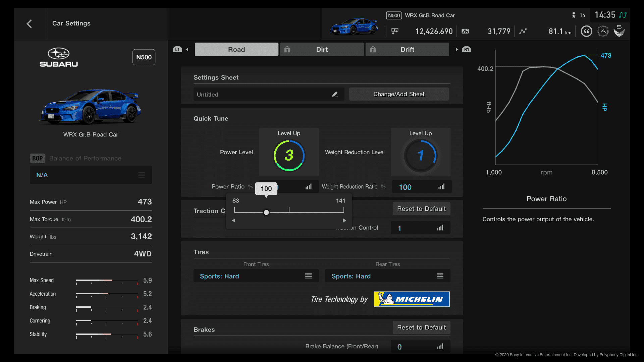Viewport: 644px width, 362px height.
Task: Click the R1 shoulder button icon
Action: (x=467, y=49)
